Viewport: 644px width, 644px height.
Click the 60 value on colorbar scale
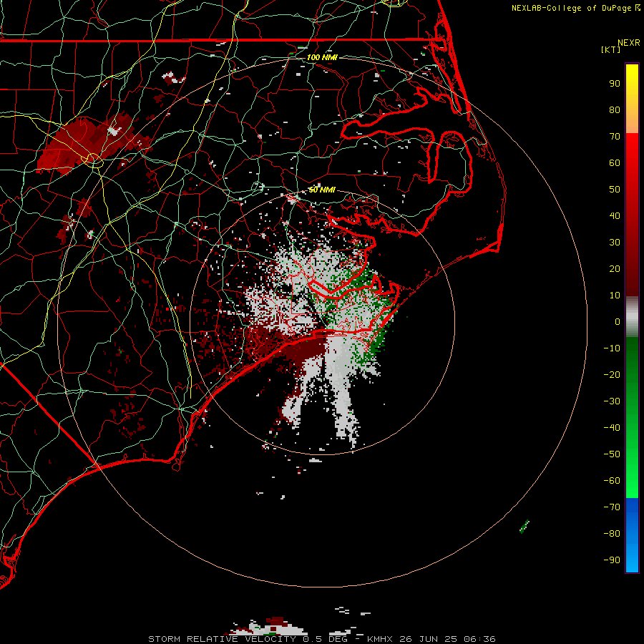[615, 162]
